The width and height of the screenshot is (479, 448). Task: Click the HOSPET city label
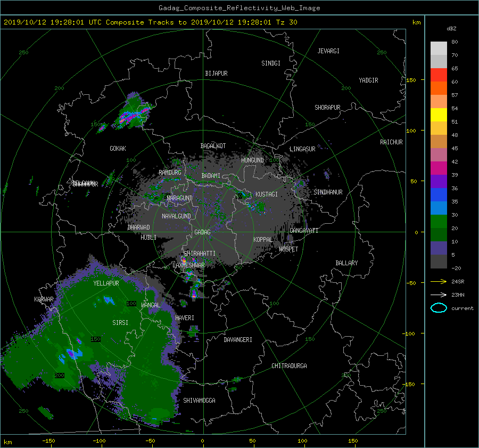tap(288, 249)
